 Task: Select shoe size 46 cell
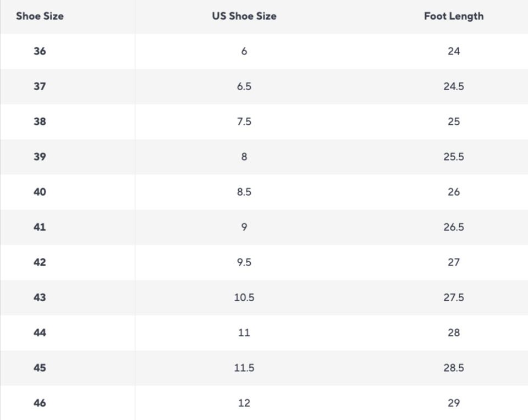(40, 403)
